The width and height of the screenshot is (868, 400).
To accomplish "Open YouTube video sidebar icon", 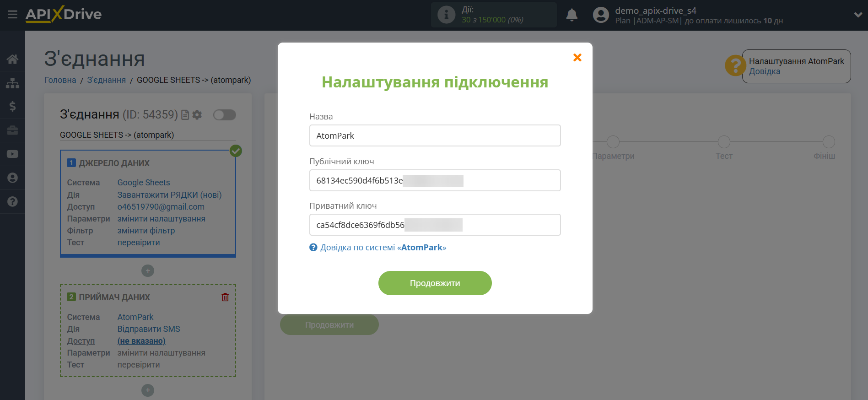I will pos(12,154).
